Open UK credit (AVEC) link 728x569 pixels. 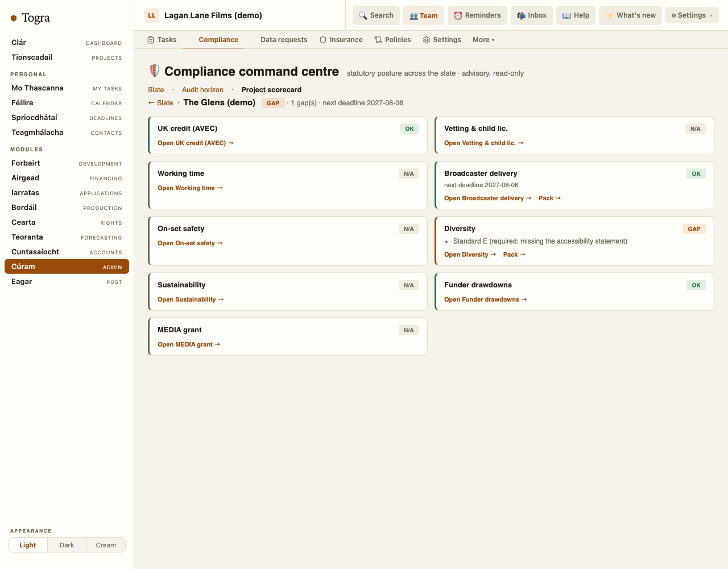click(196, 143)
